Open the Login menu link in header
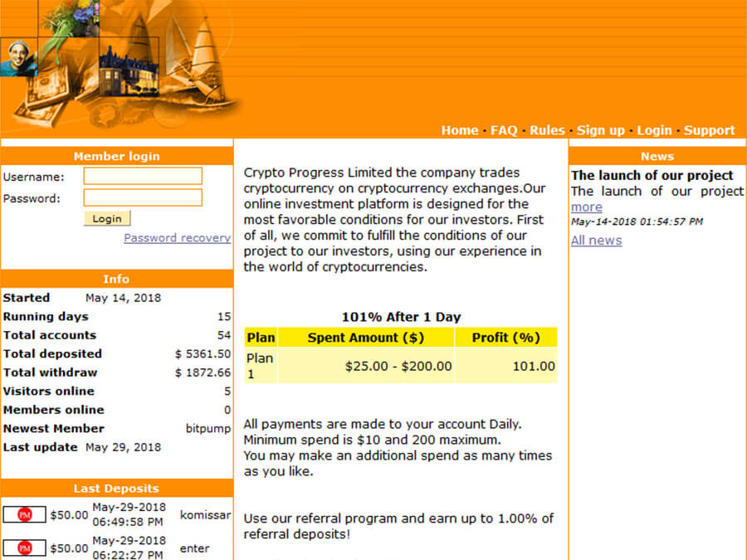 pyautogui.click(x=654, y=130)
